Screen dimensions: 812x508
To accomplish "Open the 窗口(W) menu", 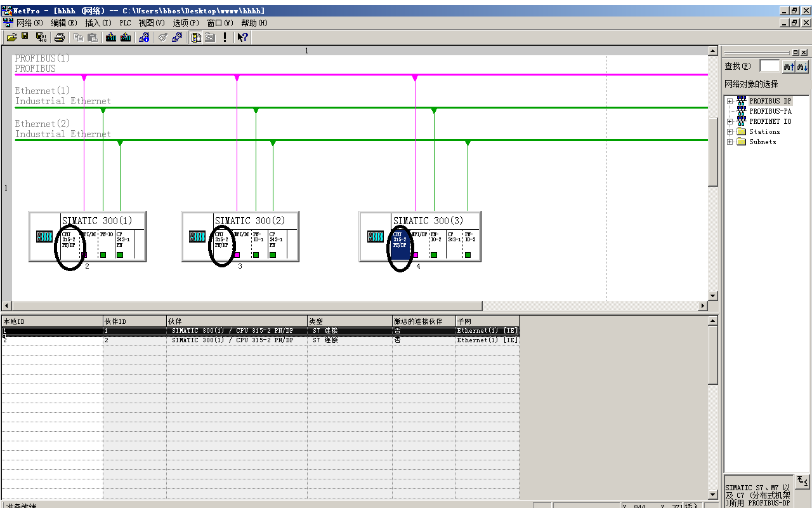I will click(x=220, y=23).
